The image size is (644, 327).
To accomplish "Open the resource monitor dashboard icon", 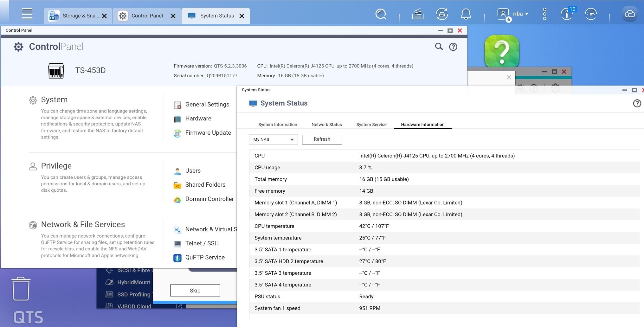I will click(x=591, y=14).
